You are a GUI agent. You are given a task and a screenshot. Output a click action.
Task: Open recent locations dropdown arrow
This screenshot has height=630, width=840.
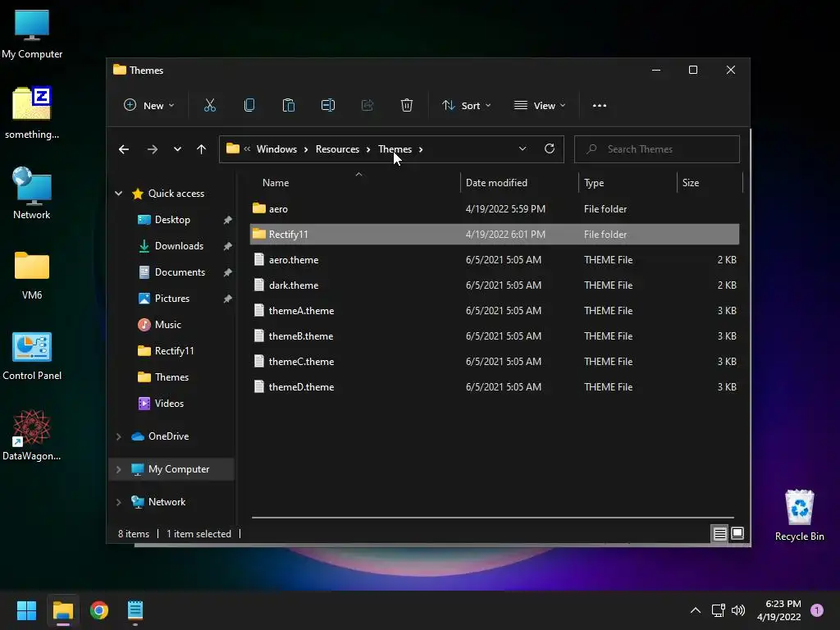pyautogui.click(x=177, y=149)
